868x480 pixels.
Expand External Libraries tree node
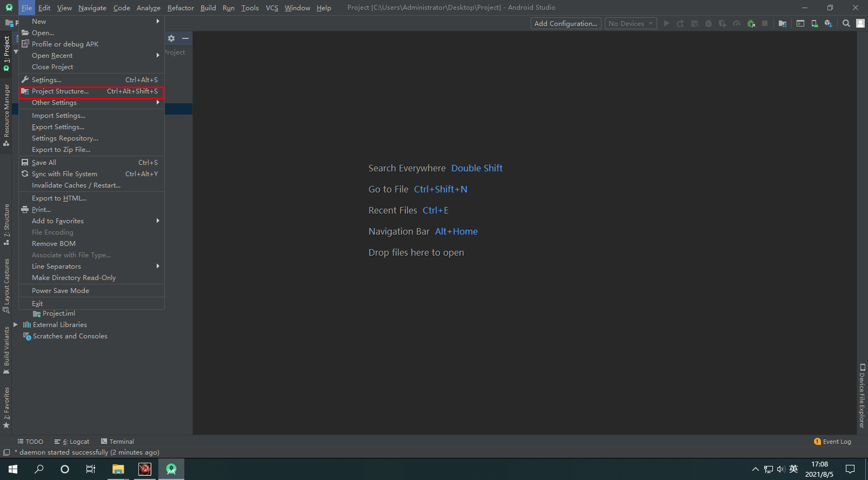[16, 325]
